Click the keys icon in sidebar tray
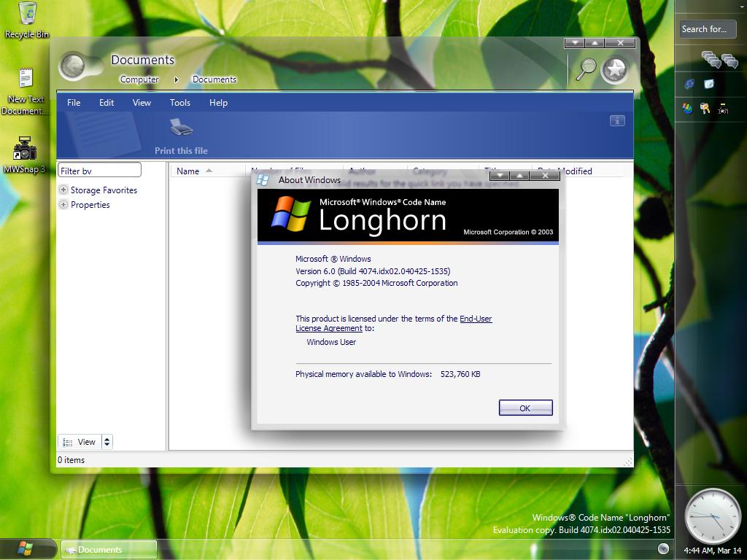Viewport: 747px width, 560px height. click(705, 109)
